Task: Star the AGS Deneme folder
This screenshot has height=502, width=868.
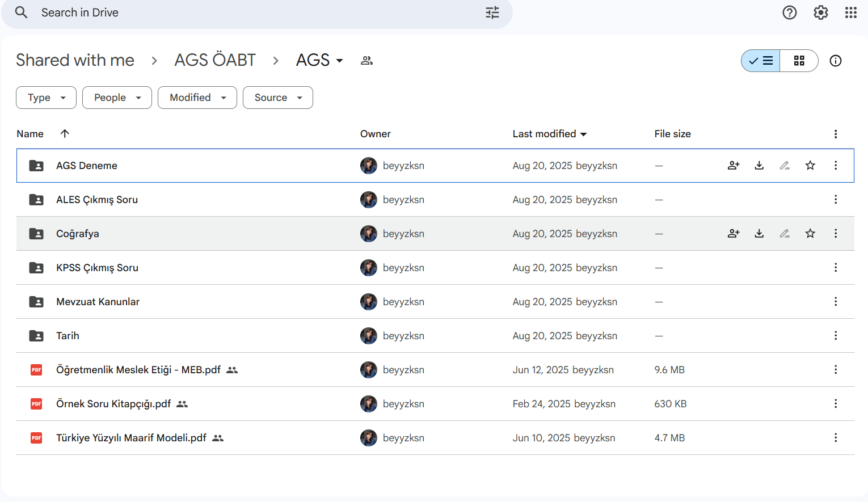Action: (x=810, y=166)
